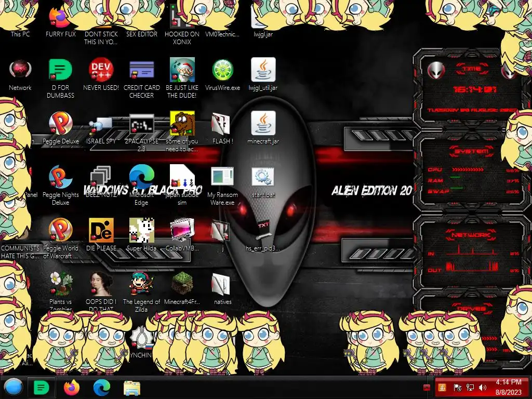This screenshot has height=399, width=532.
Task: Open the Peggle World of Warcraft shortcut
Action: tap(60, 238)
